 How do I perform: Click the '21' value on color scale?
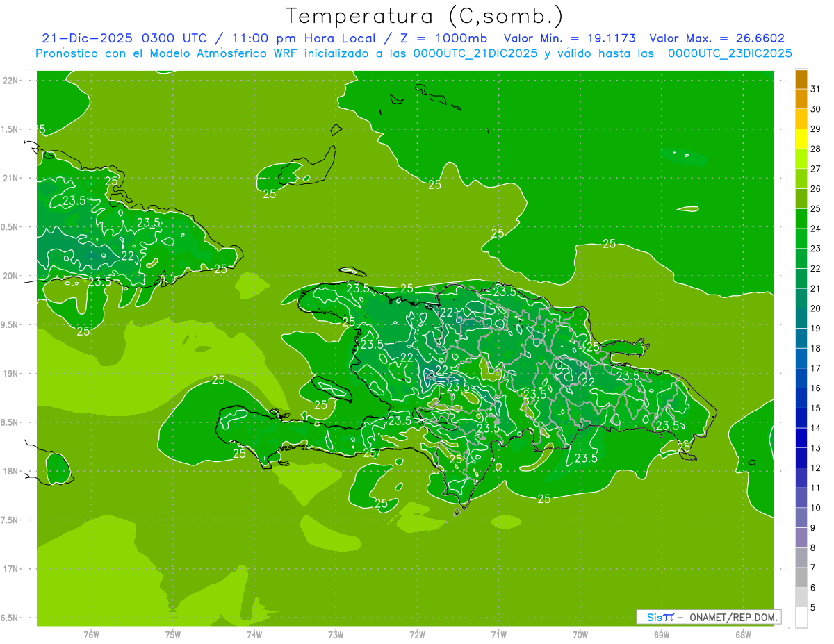[x=815, y=288]
